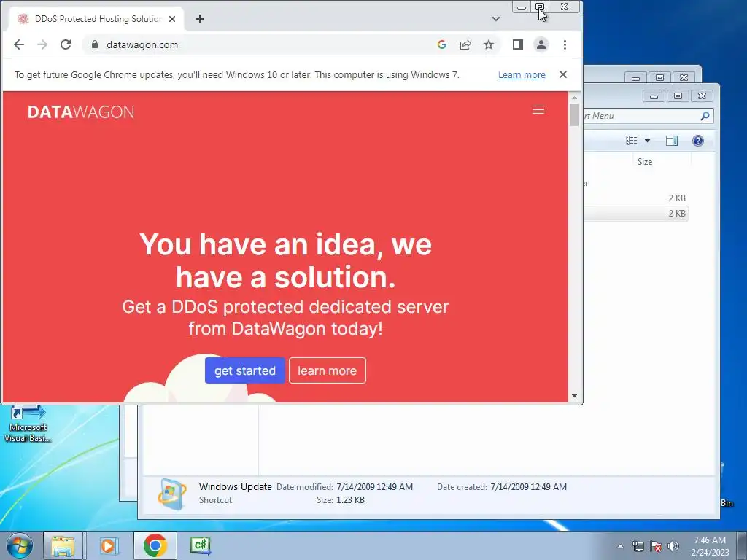Image resolution: width=747 pixels, height=560 pixels.
Task: Close the DDoS Protected Hosting tab
Action: (172, 19)
